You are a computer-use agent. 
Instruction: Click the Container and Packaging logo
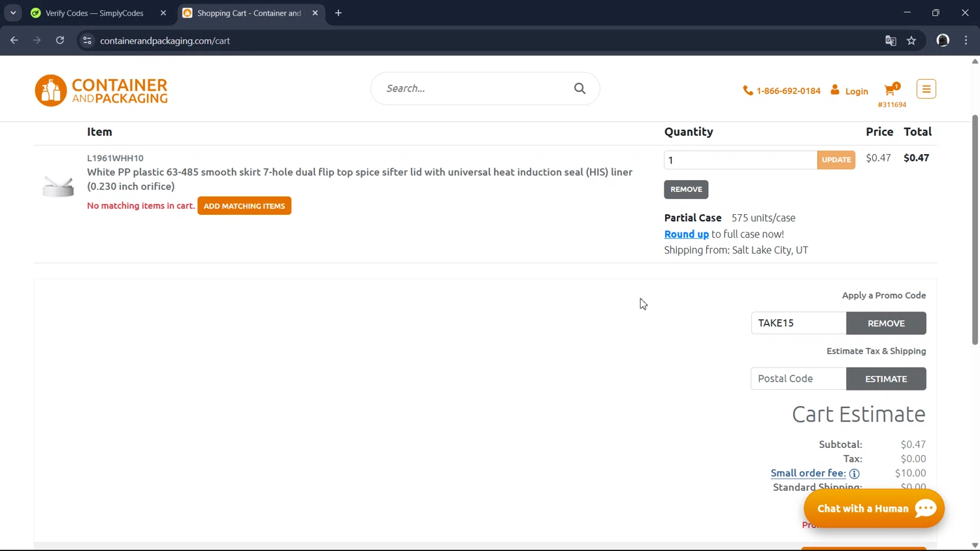pos(101,90)
